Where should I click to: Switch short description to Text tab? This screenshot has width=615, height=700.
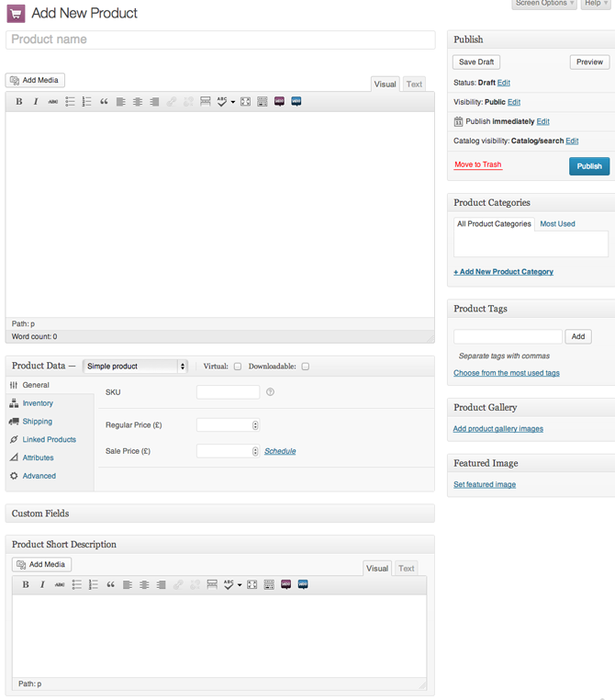(407, 569)
